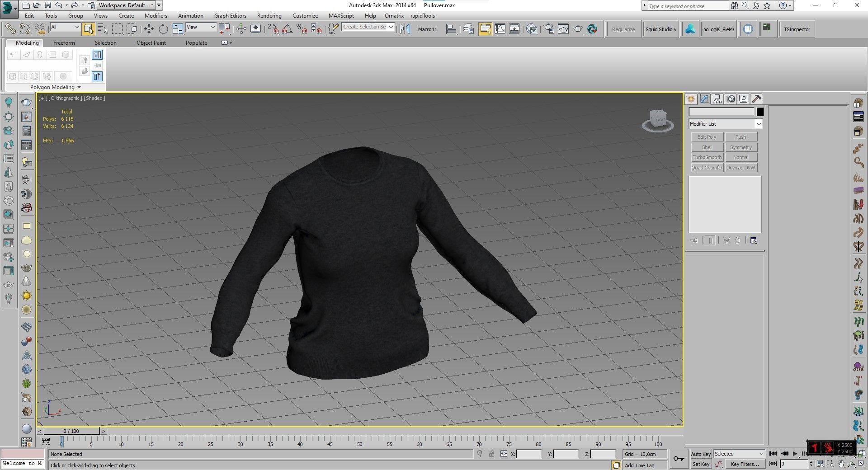The height and width of the screenshot is (470, 868).
Task: Open Select by Name dialog
Action: 103,29
